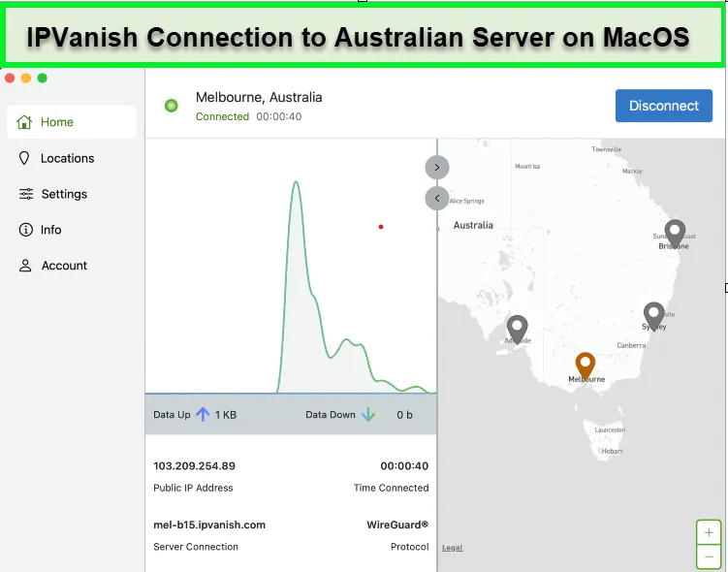Expand panel with right chevron button

click(x=437, y=167)
